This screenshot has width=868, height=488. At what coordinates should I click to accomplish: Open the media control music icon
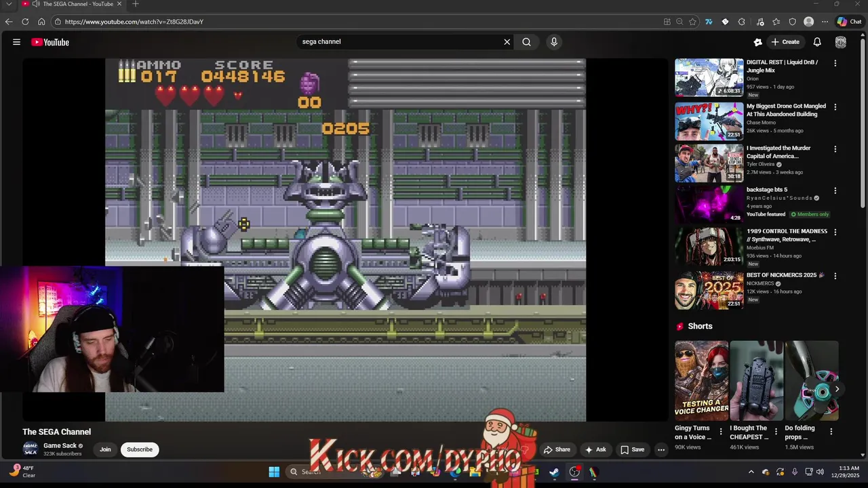click(759, 22)
